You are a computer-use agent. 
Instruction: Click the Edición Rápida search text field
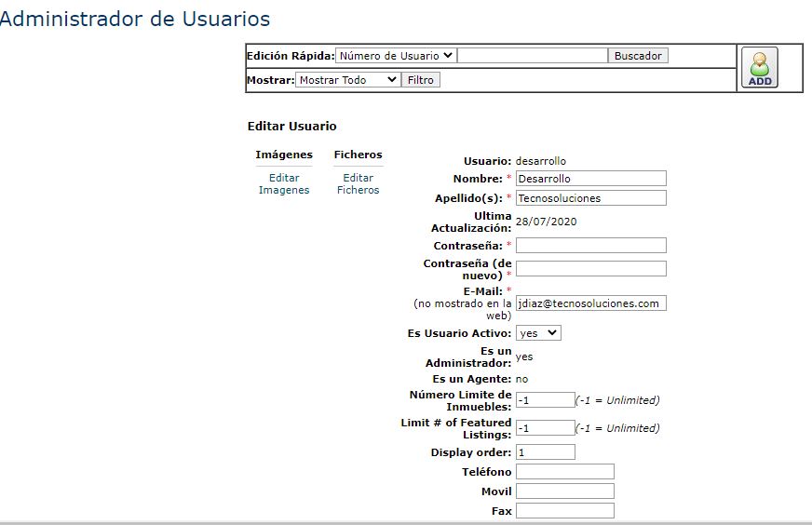[533, 56]
